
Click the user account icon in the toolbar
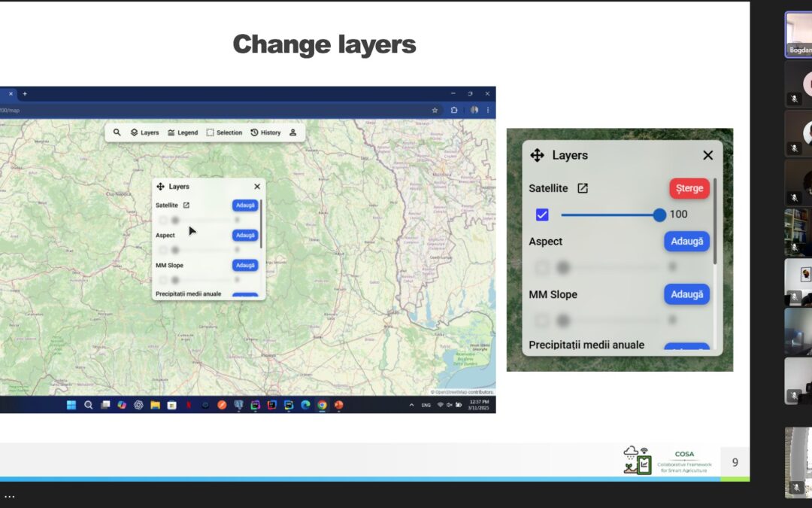pyautogui.click(x=293, y=132)
